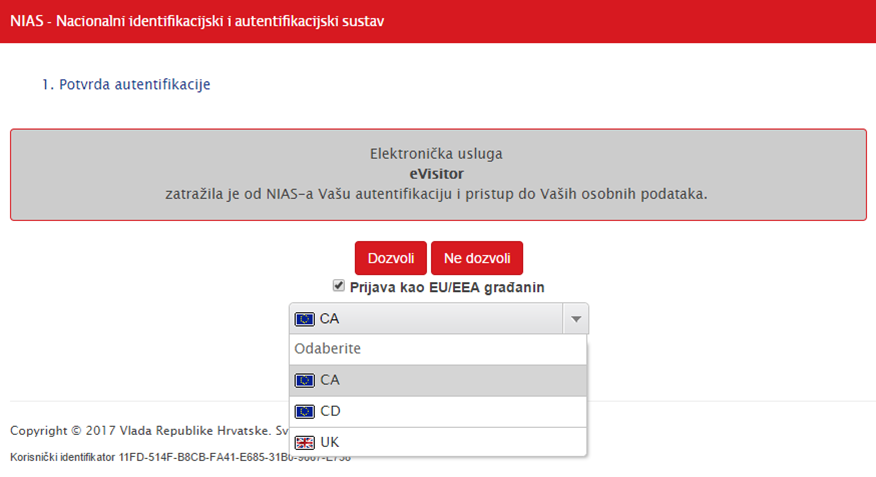Pick the UK option in the list
The width and height of the screenshot is (876, 477).
(x=330, y=442)
